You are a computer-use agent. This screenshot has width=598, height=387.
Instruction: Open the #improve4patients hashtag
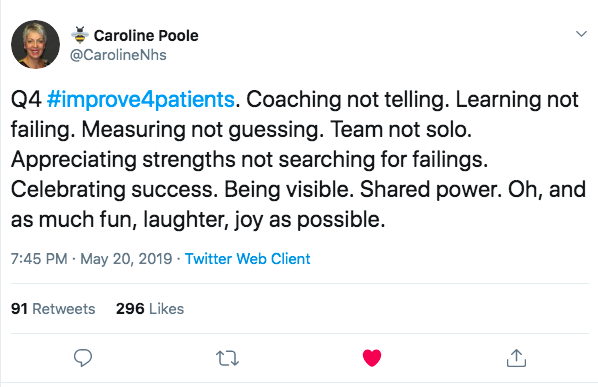[x=141, y=100]
